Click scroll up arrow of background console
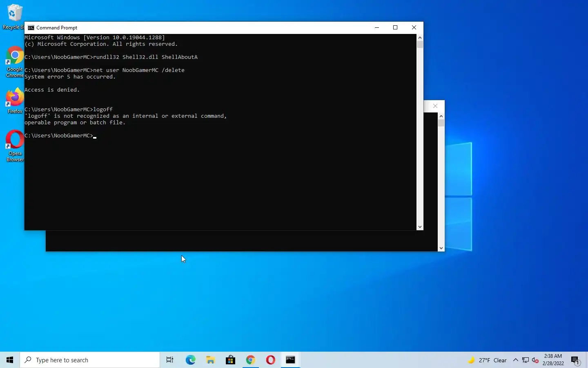Screen dimensions: 588x368 [x=441, y=116]
